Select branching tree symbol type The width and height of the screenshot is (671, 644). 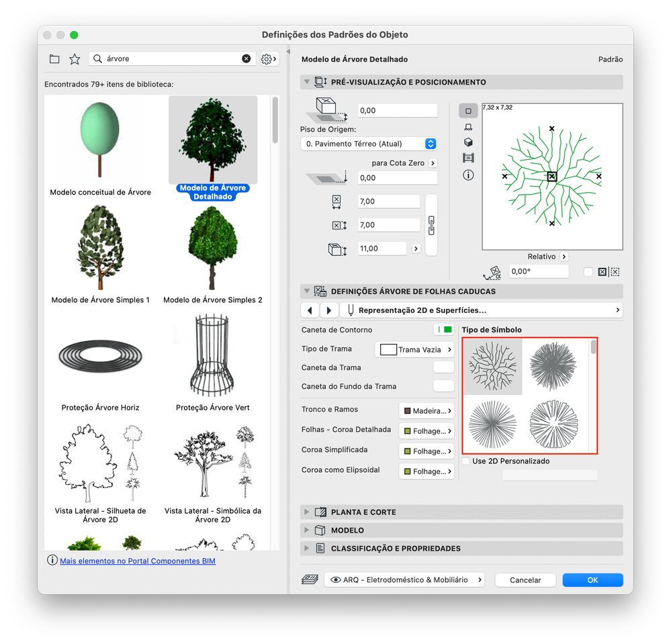(x=493, y=367)
